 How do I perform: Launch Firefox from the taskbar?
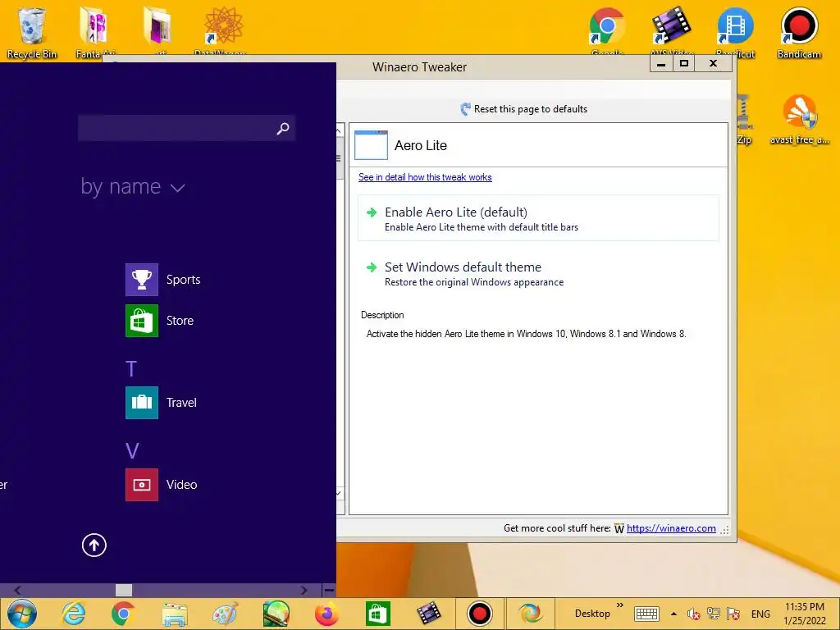(326, 614)
